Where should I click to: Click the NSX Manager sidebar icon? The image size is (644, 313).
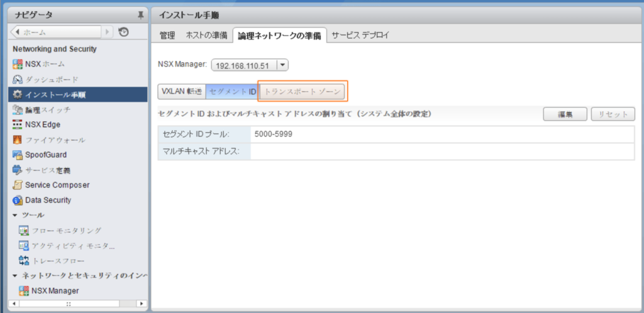(x=24, y=290)
